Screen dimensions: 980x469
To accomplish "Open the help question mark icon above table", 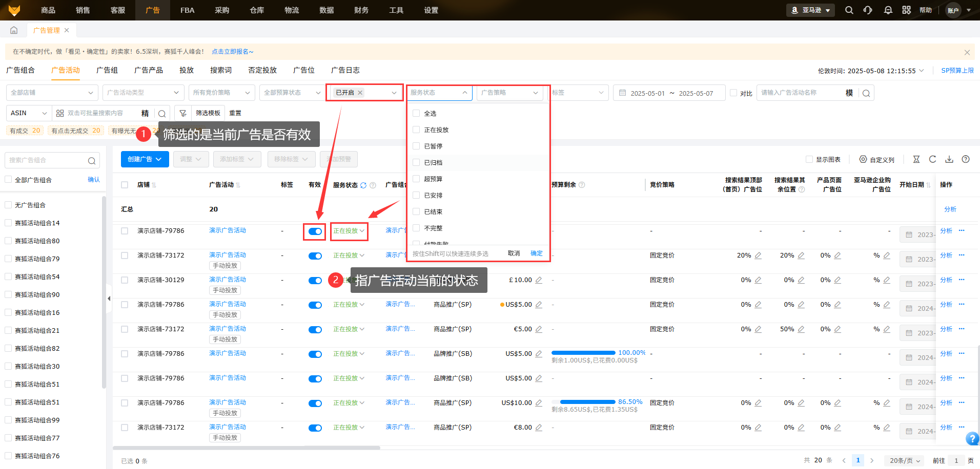I will [x=966, y=159].
